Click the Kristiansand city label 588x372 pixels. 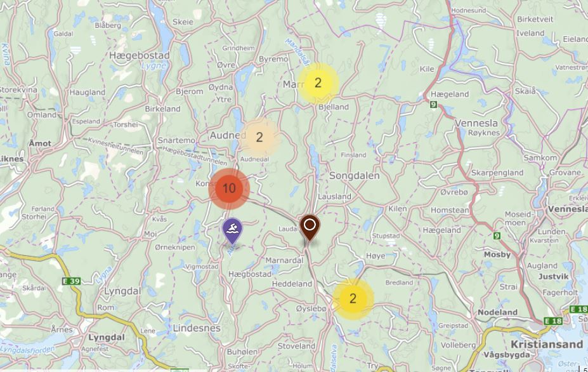[x=547, y=344]
